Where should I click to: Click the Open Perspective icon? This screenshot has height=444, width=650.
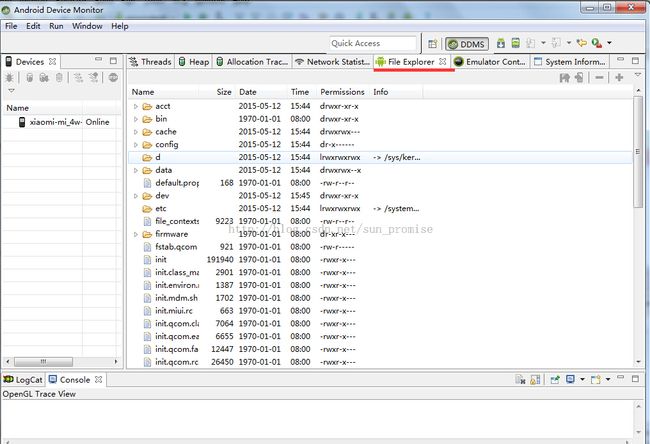[x=432, y=44]
